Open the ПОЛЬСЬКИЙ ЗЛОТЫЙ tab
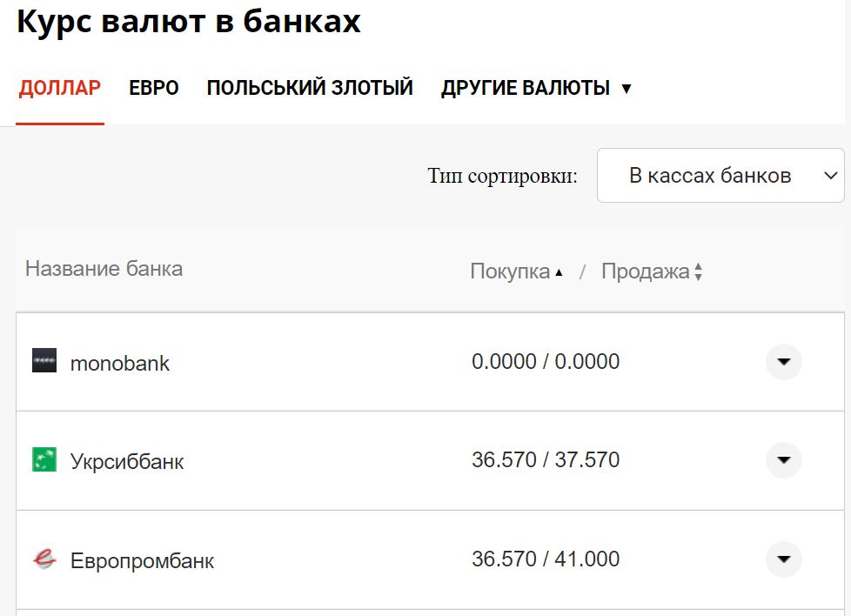 point(309,88)
